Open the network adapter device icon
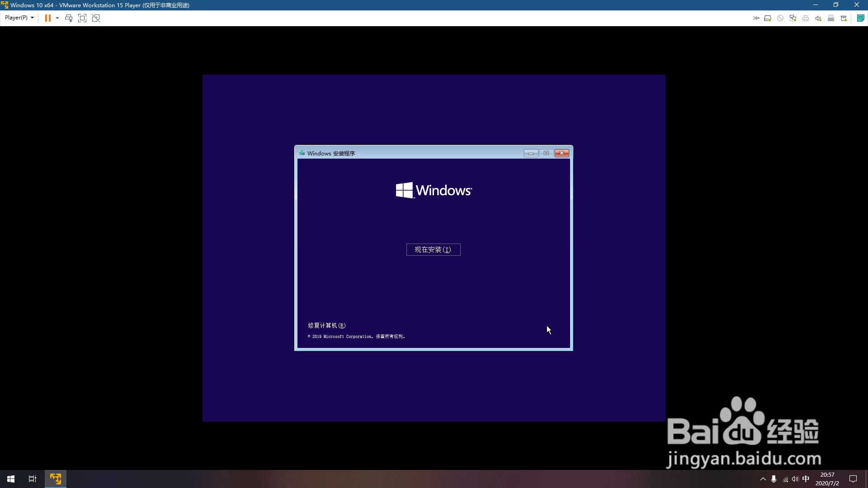The height and width of the screenshot is (488, 868). [793, 18]
